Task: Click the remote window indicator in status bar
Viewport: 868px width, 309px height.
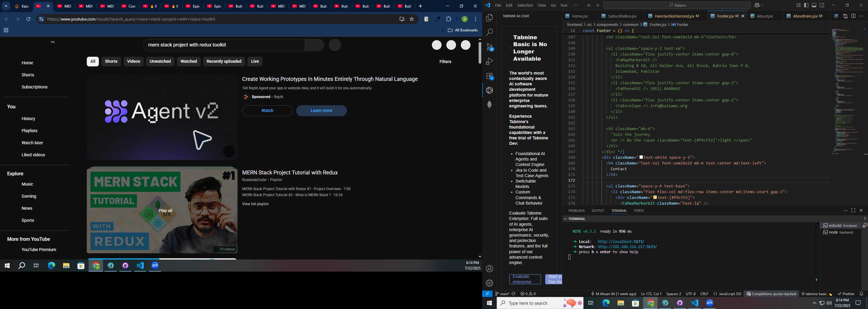Action: click(x=487, y=294)
